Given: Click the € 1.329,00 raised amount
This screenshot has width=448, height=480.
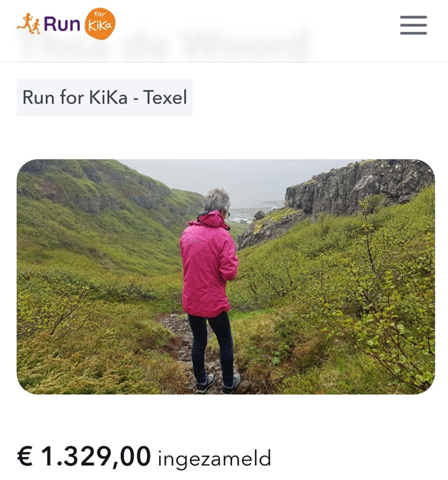Looking at the screenshot, I should click(x=84, y=456).
